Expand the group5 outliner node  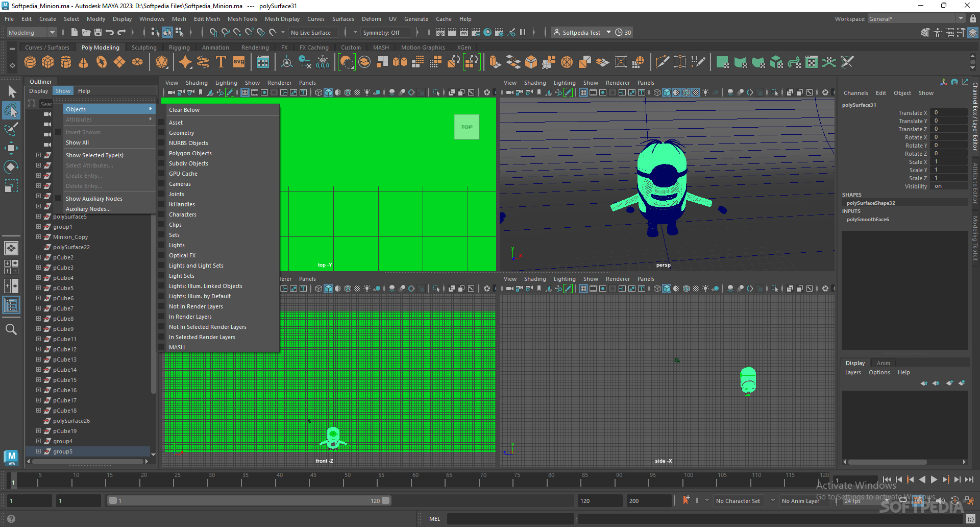[38, 451]
